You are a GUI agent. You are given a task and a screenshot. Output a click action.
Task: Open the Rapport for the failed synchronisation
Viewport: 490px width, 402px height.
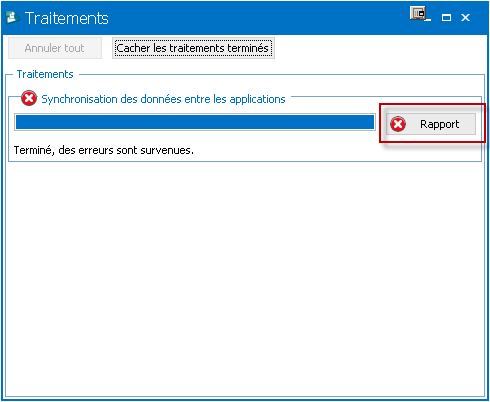click(431, 124)
